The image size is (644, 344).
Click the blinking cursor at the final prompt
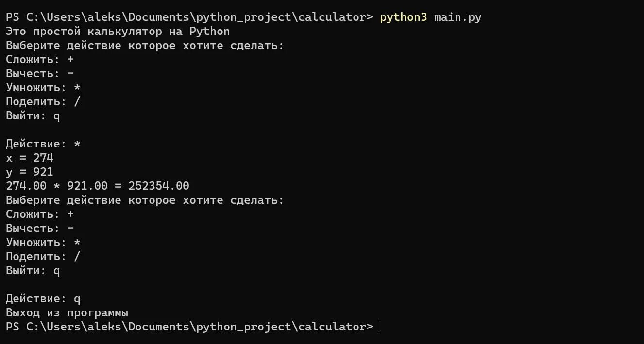click(380, 327)
